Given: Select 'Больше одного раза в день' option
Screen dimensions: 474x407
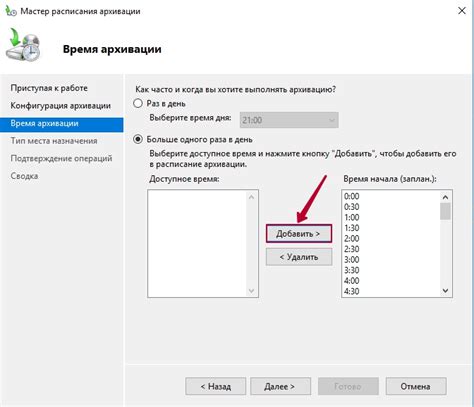Looking at the screenshot, I should coord(138,139).
